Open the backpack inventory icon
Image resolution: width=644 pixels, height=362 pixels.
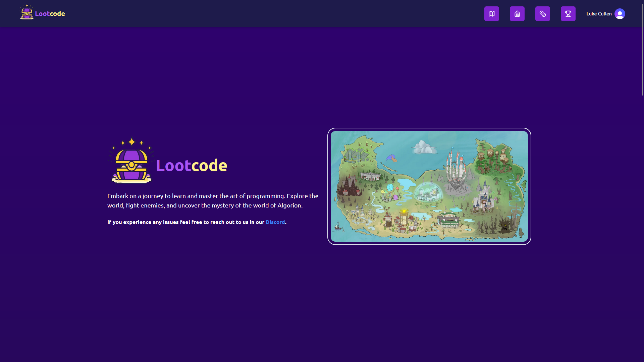coord(517,14)
